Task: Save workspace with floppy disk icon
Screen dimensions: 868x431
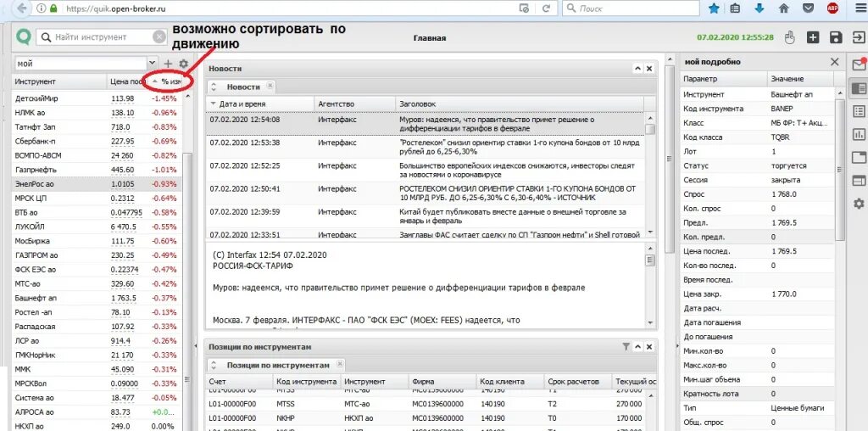Action: (x=836, y=37)
